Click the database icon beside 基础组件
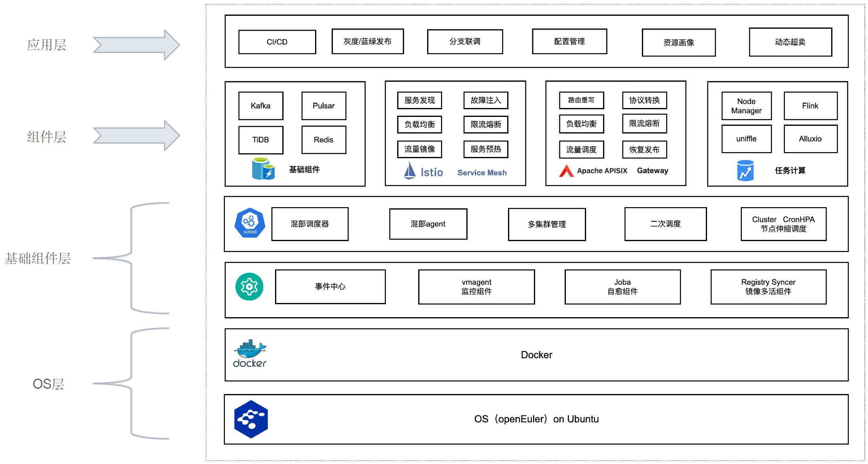 click(x=263, y=169)
